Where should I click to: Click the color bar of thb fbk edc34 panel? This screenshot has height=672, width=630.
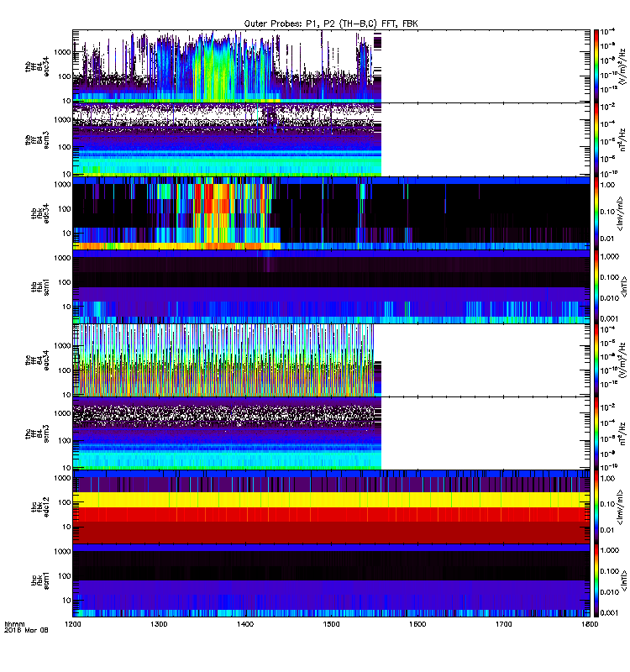pyautogui.click(x=596, y=213)
